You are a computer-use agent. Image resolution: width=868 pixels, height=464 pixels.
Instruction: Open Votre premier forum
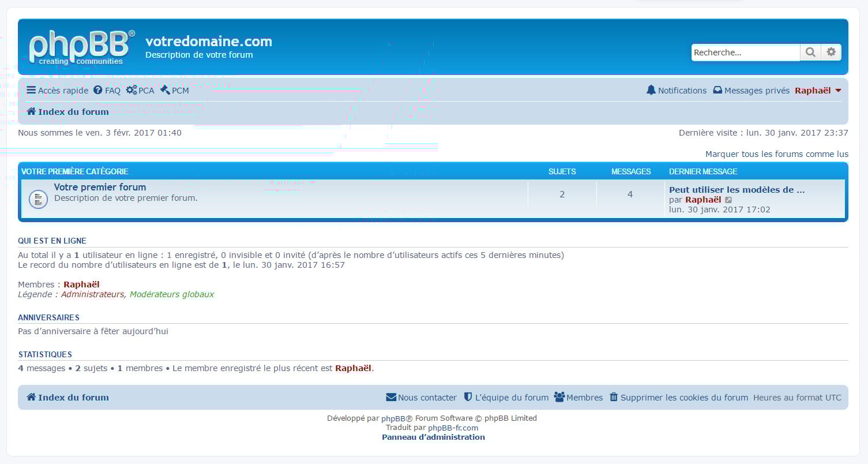100,187
